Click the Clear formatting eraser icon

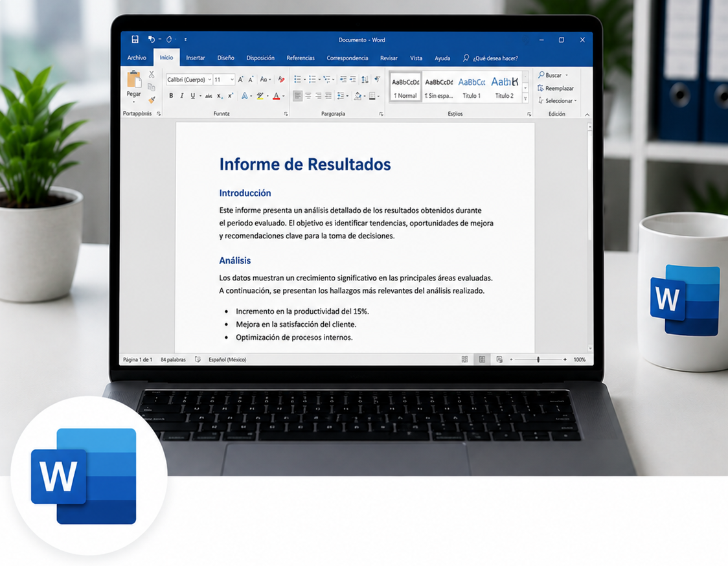point(281,80)
